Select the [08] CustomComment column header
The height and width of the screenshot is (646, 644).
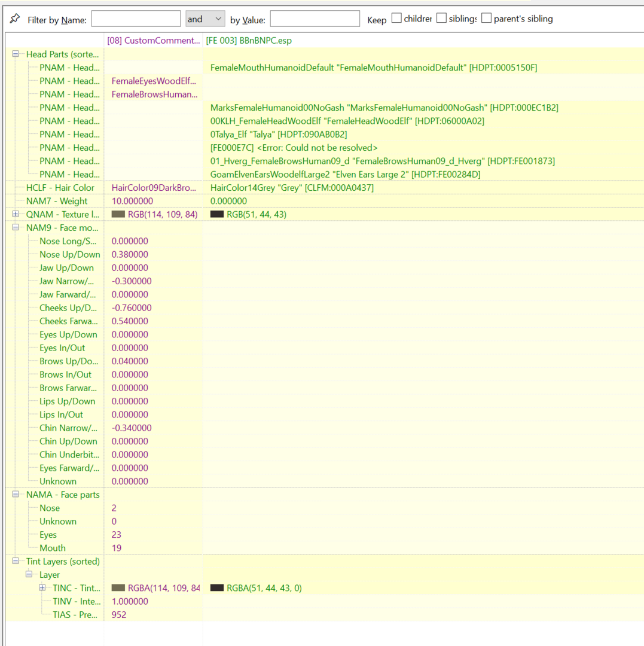153,41
